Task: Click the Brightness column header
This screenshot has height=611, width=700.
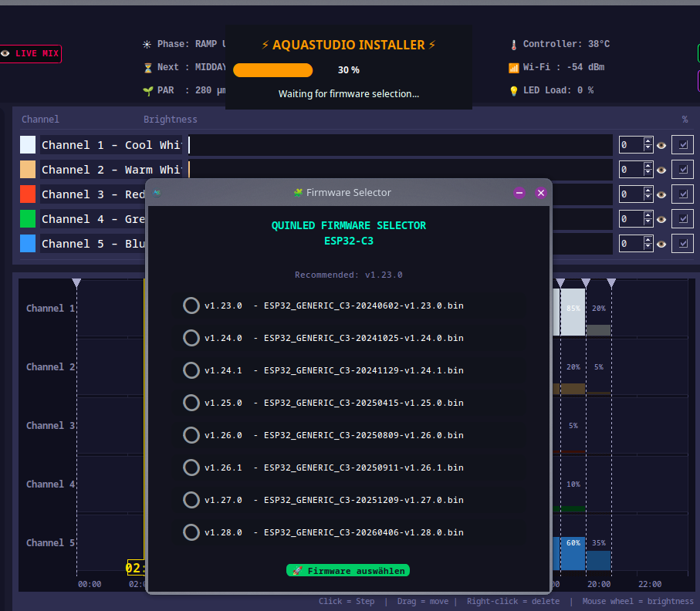Action: tap(170, 119)
